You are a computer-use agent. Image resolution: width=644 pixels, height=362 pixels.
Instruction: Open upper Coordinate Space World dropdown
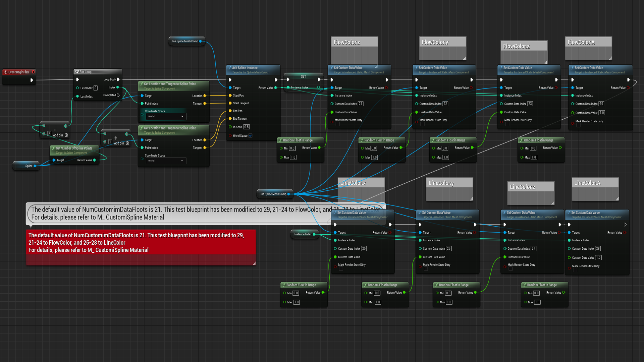point(166,116)
